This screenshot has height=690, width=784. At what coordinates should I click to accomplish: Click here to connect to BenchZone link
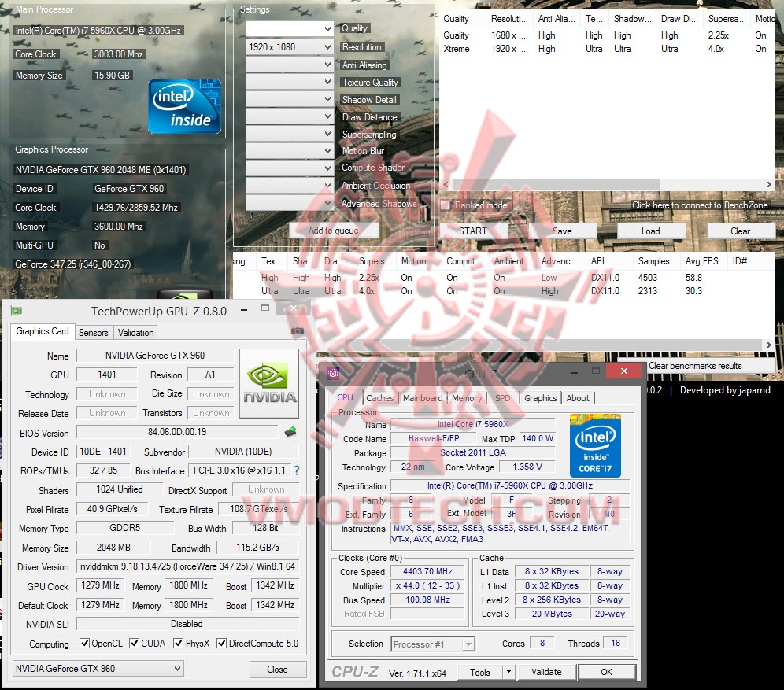(700, 205)
